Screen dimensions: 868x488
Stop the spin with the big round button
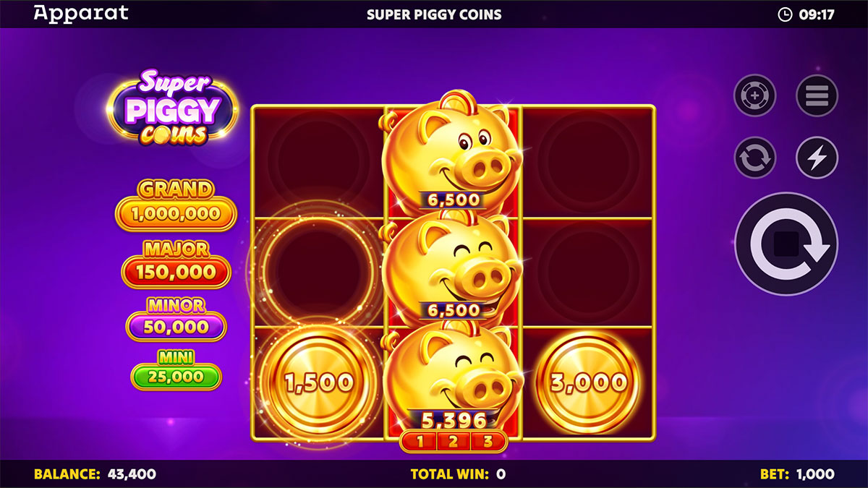[786, 244]
